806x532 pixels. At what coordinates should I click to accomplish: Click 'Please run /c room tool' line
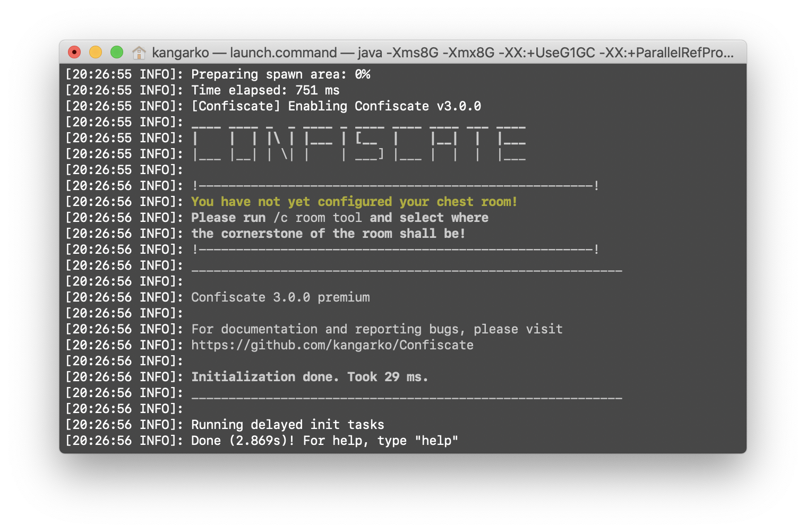340,218
